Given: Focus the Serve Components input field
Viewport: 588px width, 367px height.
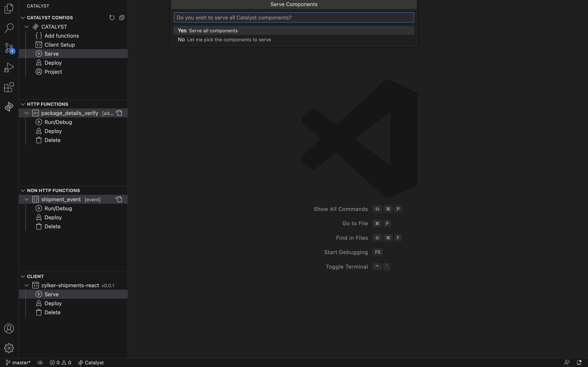Looking at the screenshot, I should (x=294, y=17).
